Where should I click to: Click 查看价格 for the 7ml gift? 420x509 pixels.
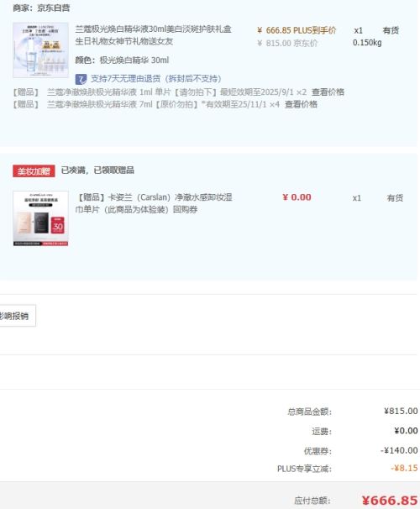tap(301, 104)
